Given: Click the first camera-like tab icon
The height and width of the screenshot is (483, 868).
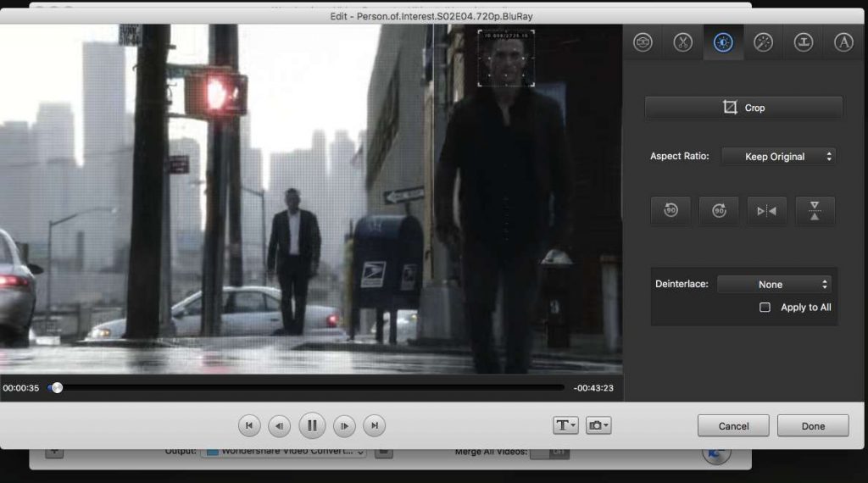Looking at the screenshot, I should [x=643, y=42].
